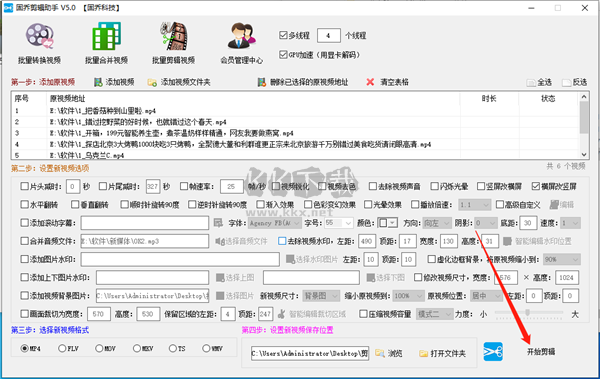
Task: Adjust 力度 compression slider
Action: [x=528, y=313]
